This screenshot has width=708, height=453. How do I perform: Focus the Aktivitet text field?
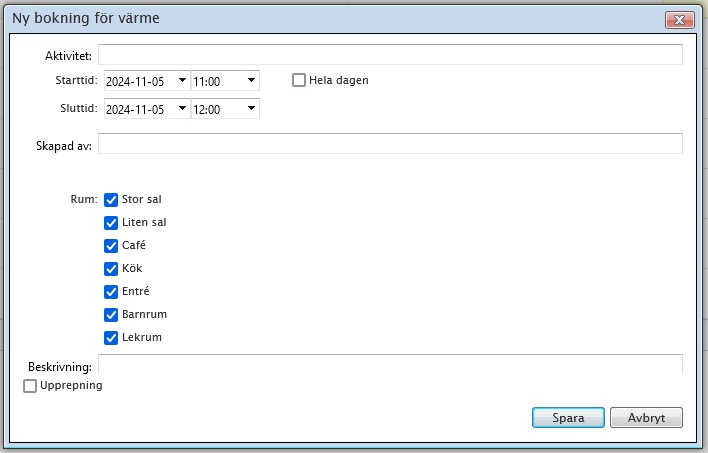pyautogui.click(x=390, y=54)
